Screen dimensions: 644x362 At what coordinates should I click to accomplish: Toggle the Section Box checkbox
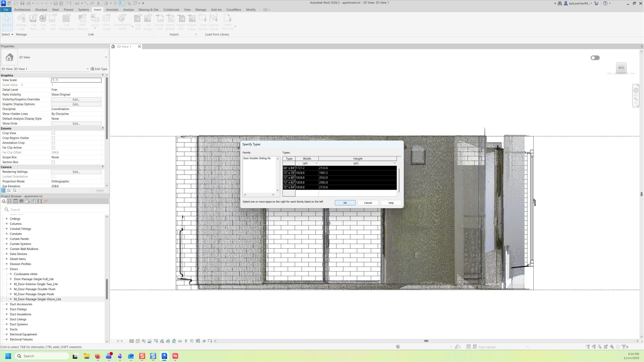(x=53, y=162)
